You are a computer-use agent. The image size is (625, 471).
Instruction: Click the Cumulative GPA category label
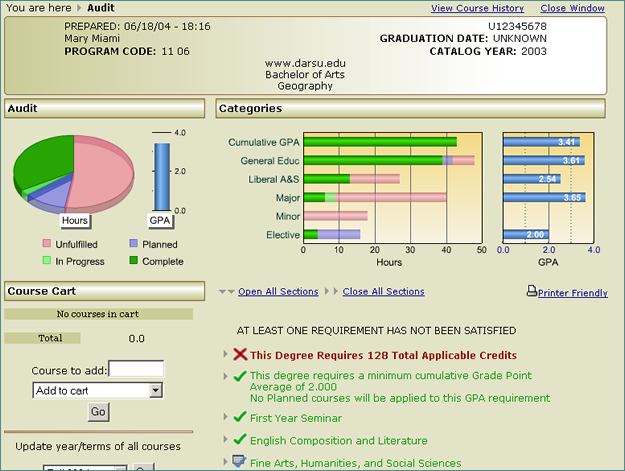point(264,142)
